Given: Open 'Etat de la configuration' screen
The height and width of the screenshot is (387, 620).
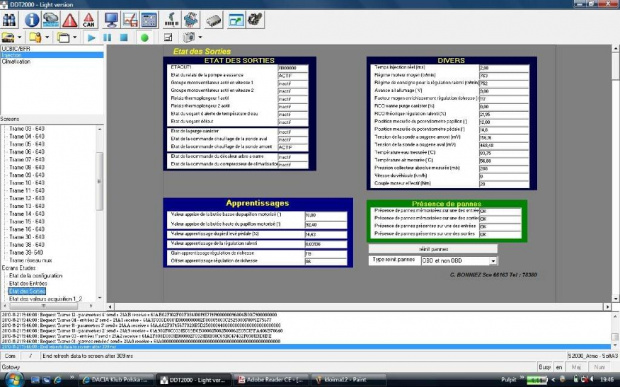Looking at the screenshot, I should (x=36, y=276).
